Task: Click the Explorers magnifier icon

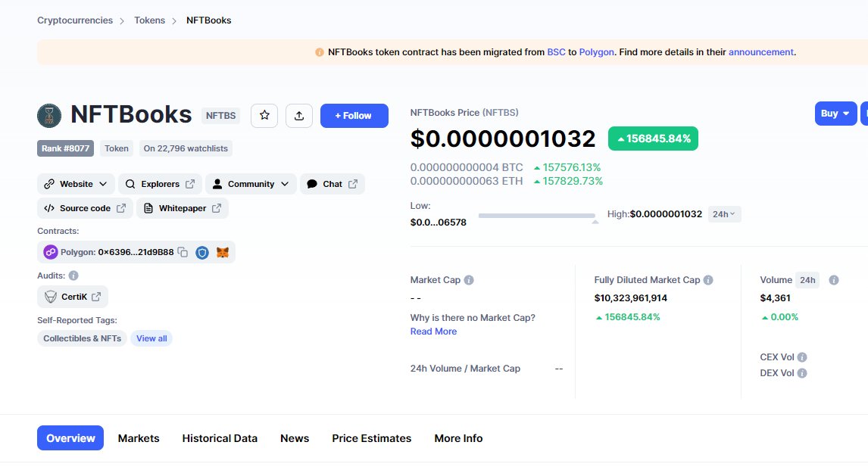Action: pyautogui.click(x=130, y=184)
